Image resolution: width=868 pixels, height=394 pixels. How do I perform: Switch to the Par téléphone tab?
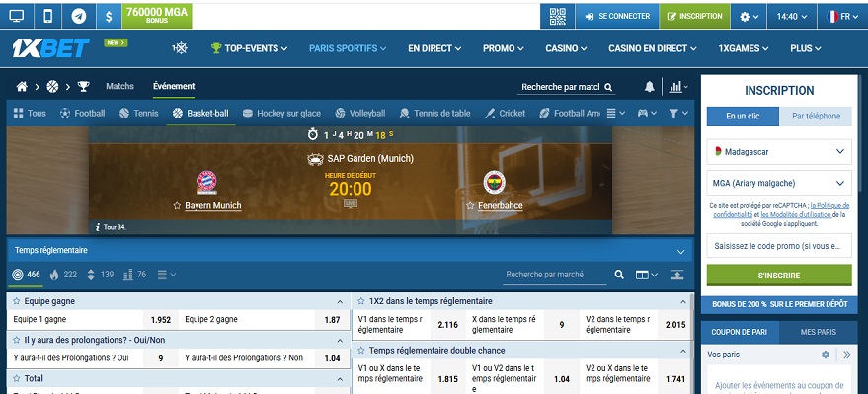point(816,116)
